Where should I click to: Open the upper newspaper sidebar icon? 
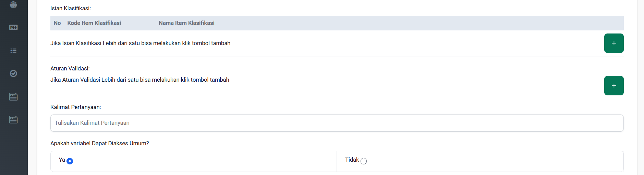pyautogui.click(x=13, y=97)
